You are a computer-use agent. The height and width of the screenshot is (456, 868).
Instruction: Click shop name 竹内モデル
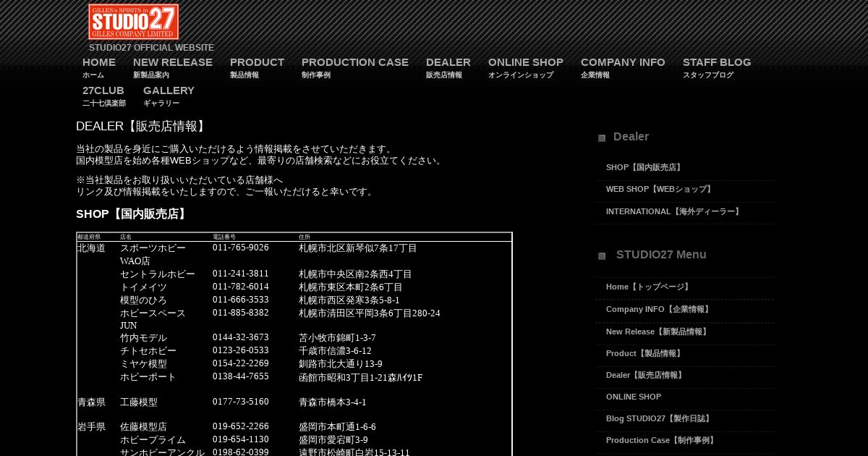tap(143, 338)
